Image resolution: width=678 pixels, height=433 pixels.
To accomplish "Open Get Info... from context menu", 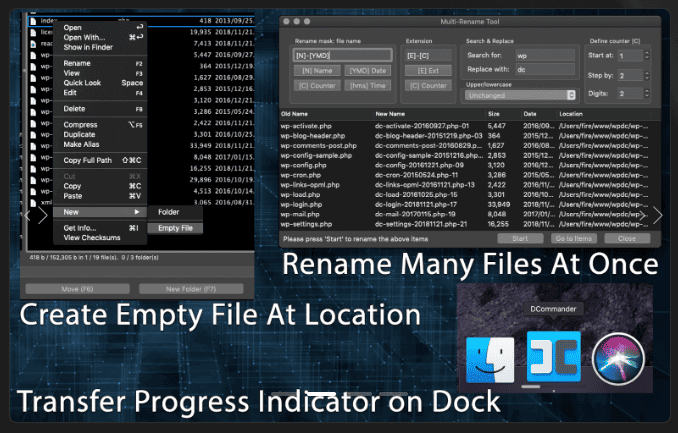I will [x=100, y=228].
